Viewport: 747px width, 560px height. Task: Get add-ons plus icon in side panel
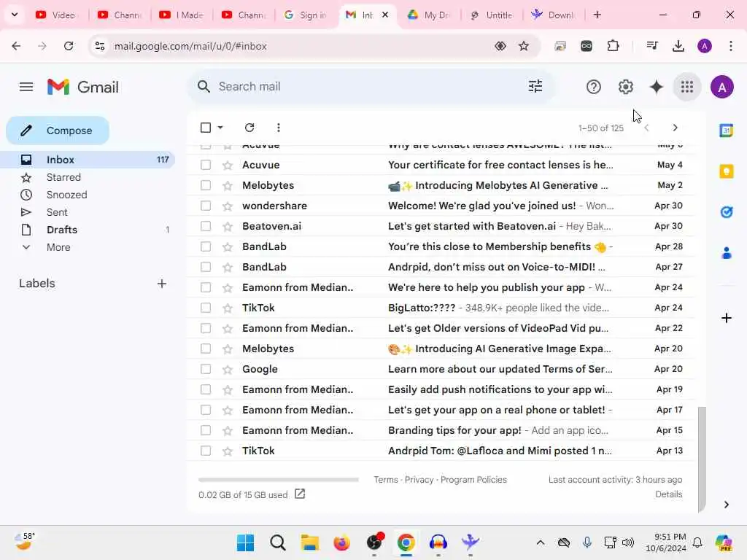click(726, 318)
